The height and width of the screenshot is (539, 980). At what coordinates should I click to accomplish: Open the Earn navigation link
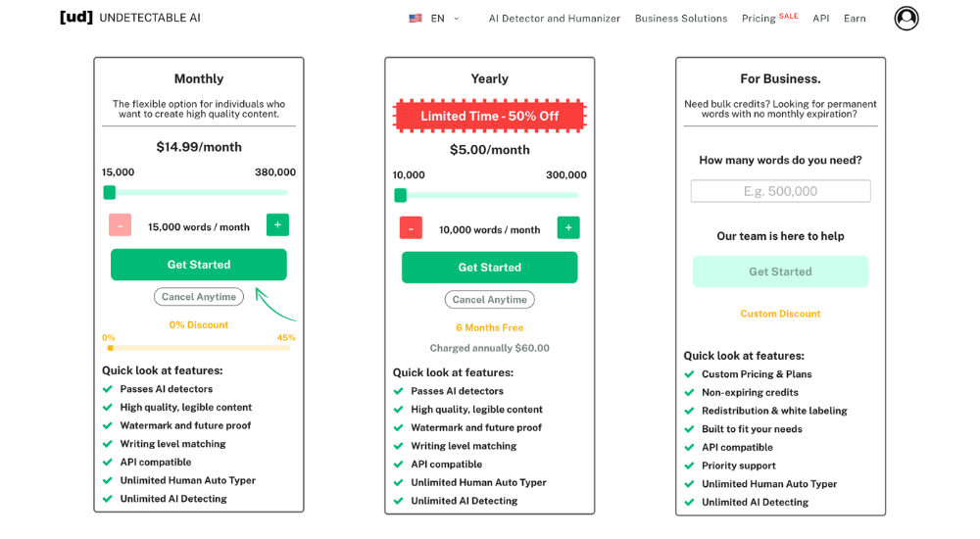pos(855,19)
